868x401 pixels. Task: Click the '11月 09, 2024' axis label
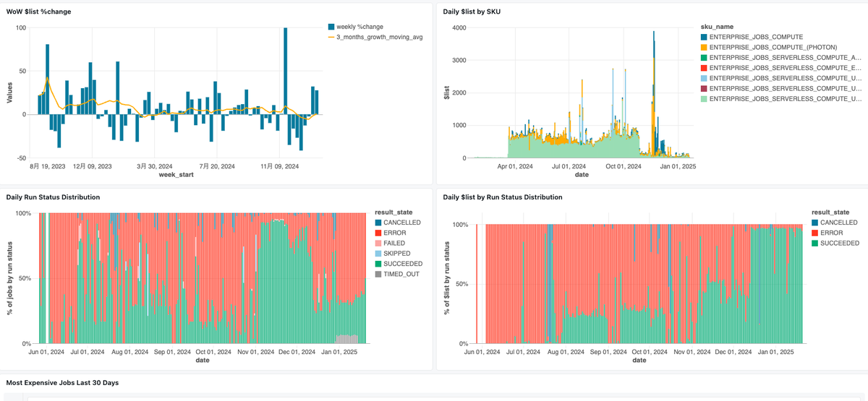[x=279, y=166]
